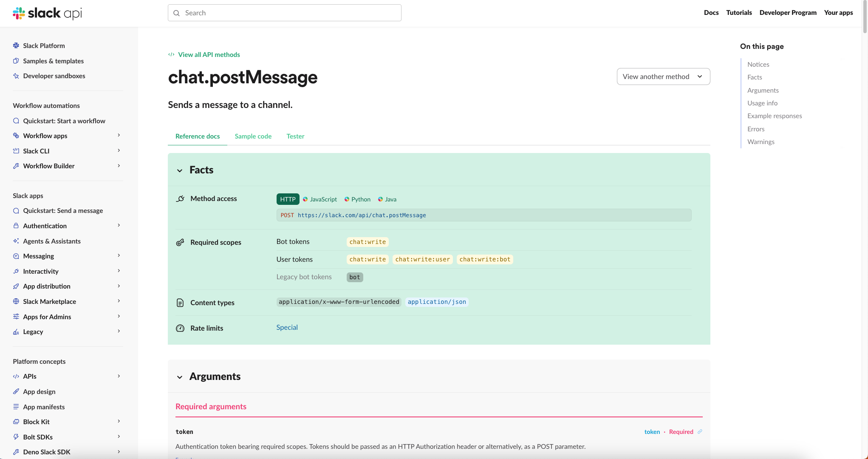The width and height of the screenshot is (868, 459).
Task: Click the Samples & templates icon
Action: 16,61
